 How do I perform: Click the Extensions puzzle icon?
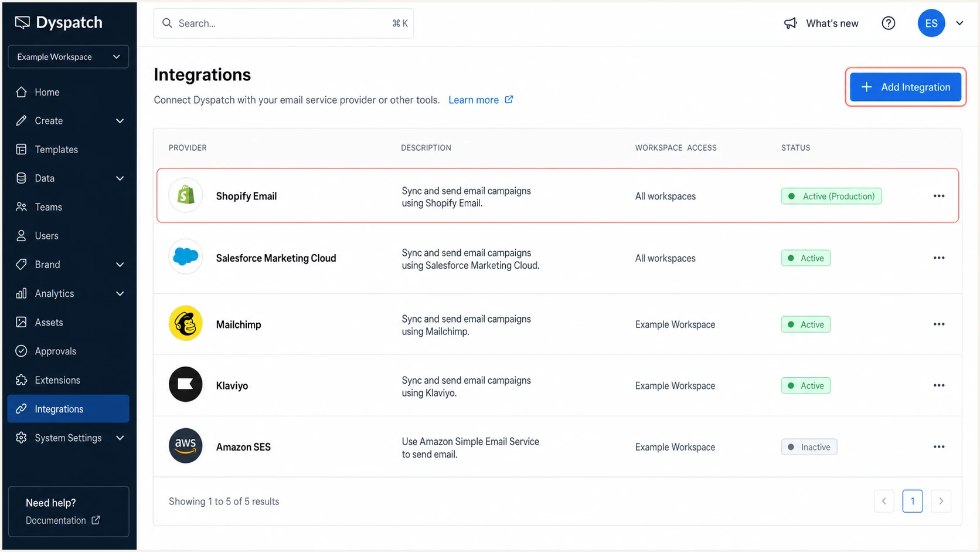tap(22, 380)
